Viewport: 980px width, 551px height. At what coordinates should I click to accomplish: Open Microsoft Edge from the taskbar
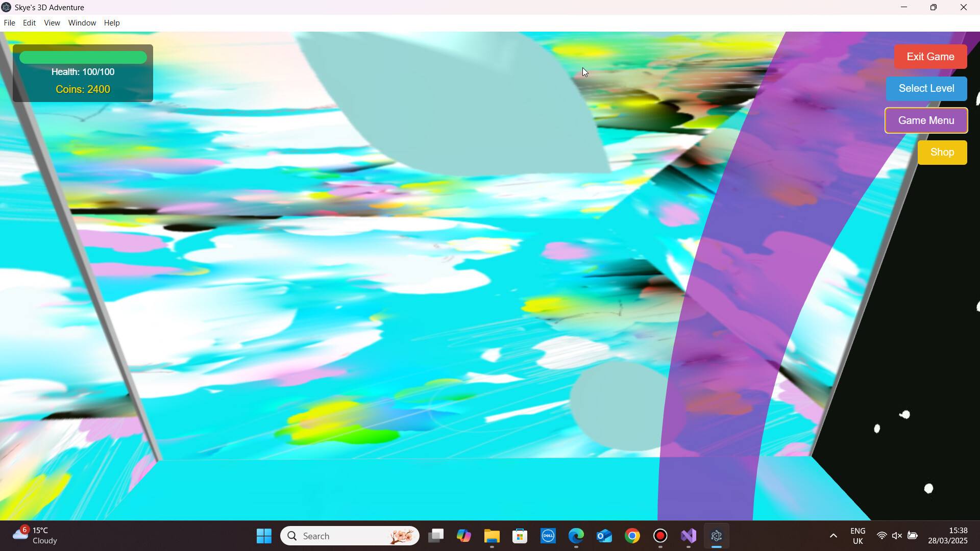point(576,536)
